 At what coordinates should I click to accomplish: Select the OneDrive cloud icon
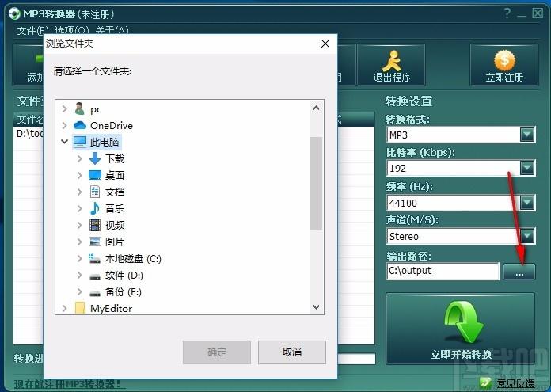pyautogui.click(x=80, y=125)
